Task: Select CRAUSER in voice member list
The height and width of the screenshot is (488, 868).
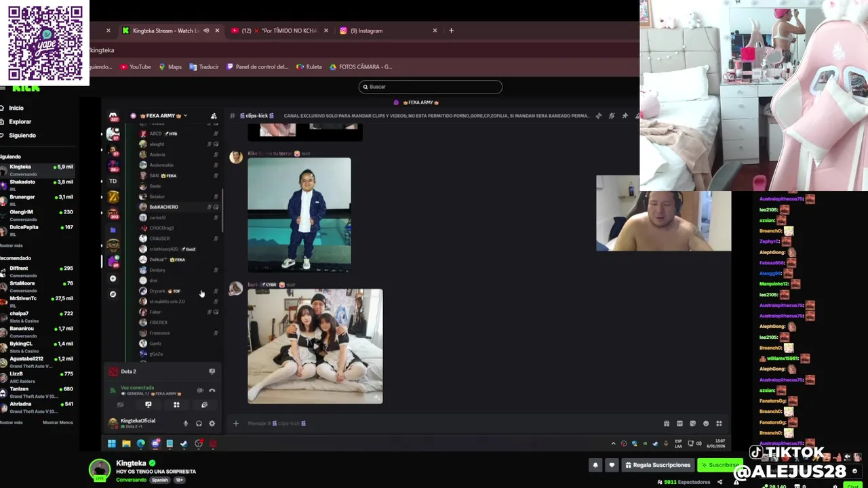Action: pos(180,239)
